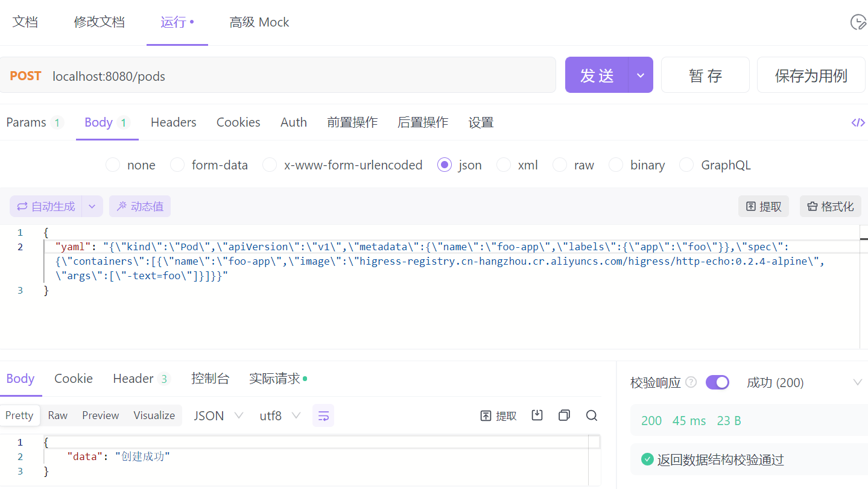Click 提取 in the response toolbar

(498, 415)
